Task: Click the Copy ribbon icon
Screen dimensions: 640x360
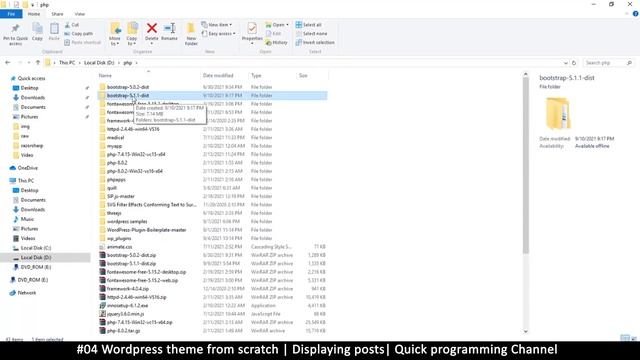Action: pyautogui.click(x=37, y=32)
